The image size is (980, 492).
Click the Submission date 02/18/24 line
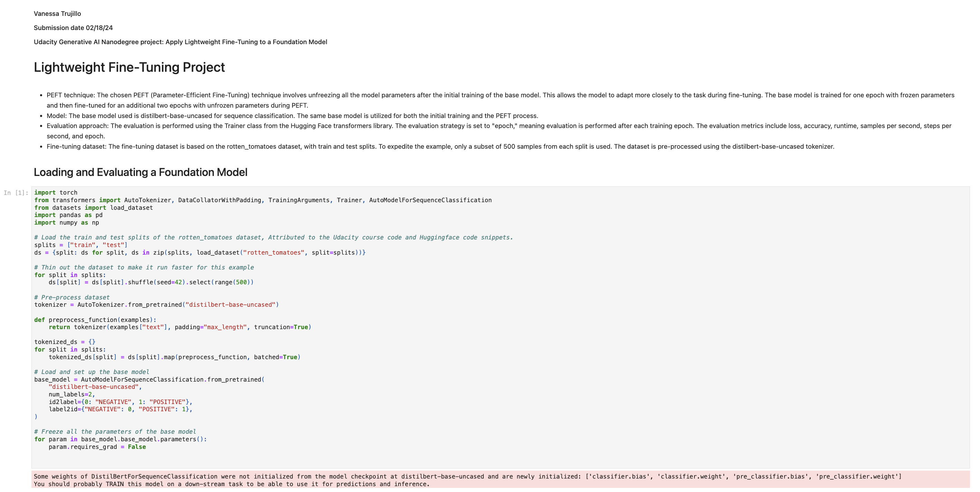(73, 28)
